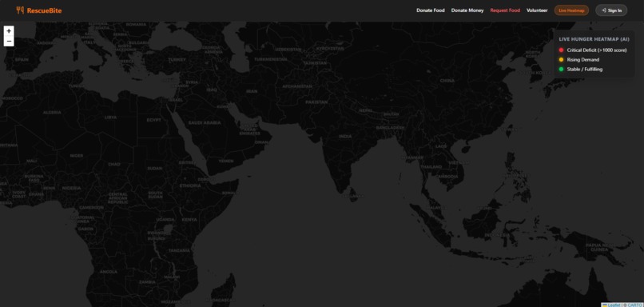Click the SPAIN map label
The width and height of the screenshot is (644, 307).
(x=22, y=59)
